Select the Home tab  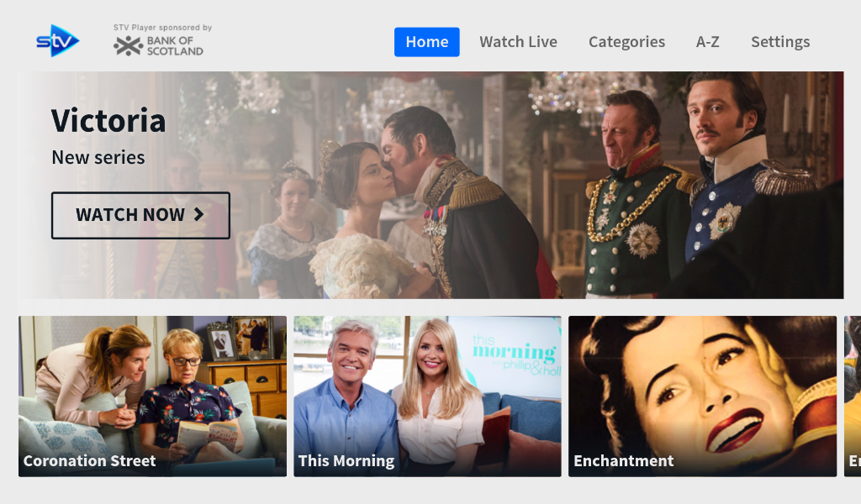pyautogui.click(x=426, y=42)
